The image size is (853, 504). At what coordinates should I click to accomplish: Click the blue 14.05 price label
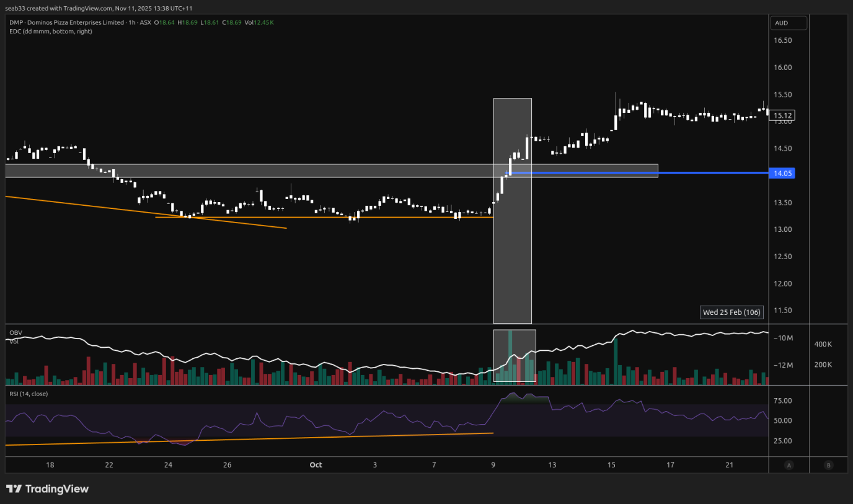click(781, 174)
